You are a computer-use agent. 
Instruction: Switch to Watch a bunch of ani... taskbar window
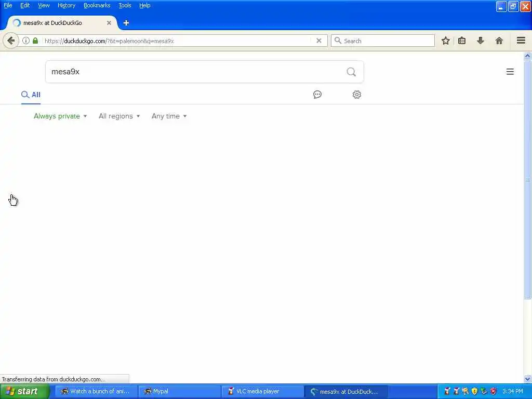tap(96, 392)
